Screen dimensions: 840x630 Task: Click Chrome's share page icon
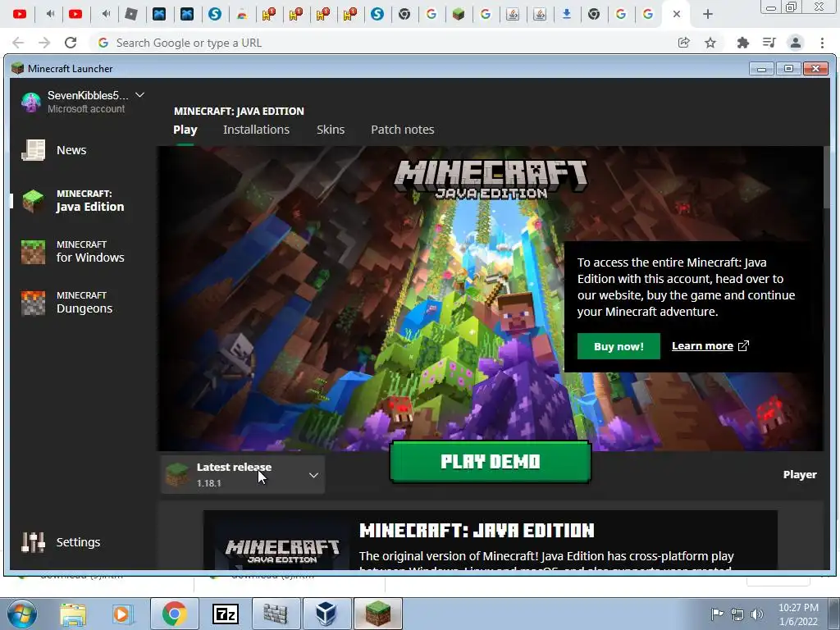(683, 43)
